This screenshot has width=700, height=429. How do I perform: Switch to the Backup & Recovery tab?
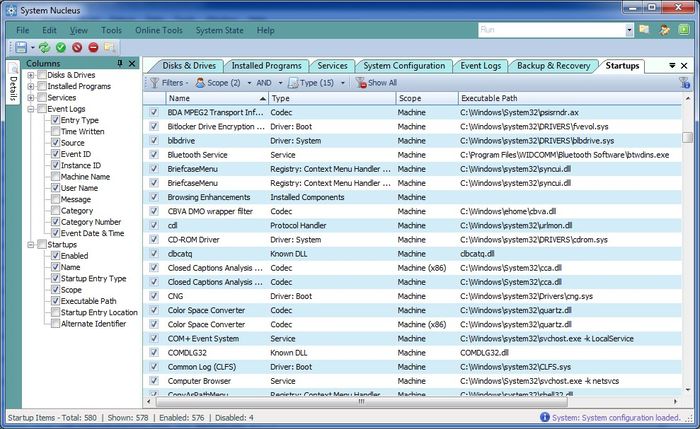click(554, 66)
